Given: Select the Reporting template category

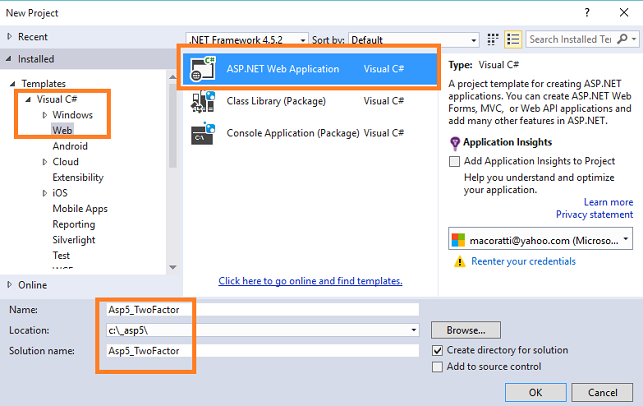Looking at the screenshot, I should pyautogui.click(x=74, y=224).
